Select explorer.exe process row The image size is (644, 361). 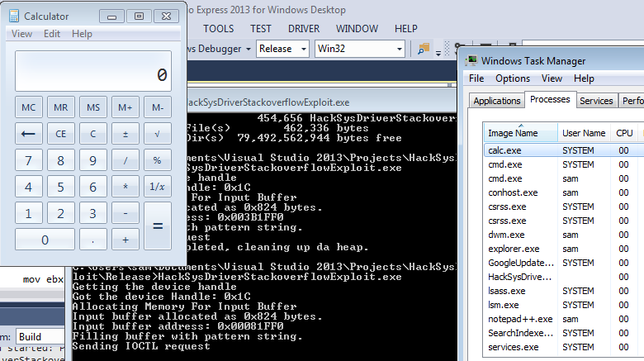[x=563, y=249]
